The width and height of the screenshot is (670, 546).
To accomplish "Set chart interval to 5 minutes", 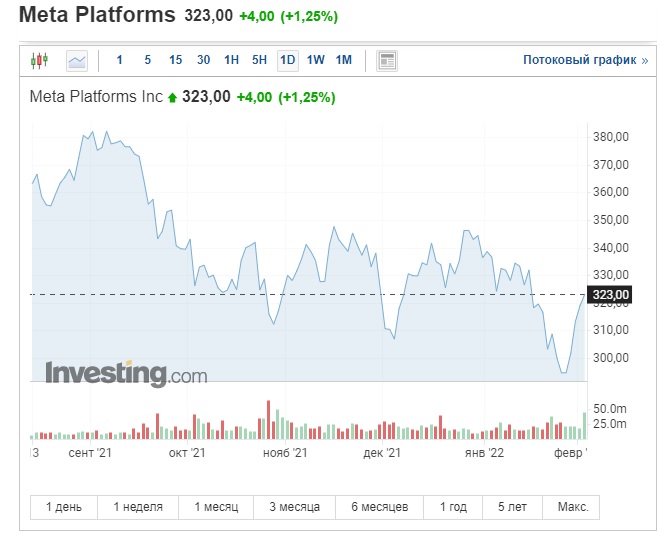I will click(148, 60).
